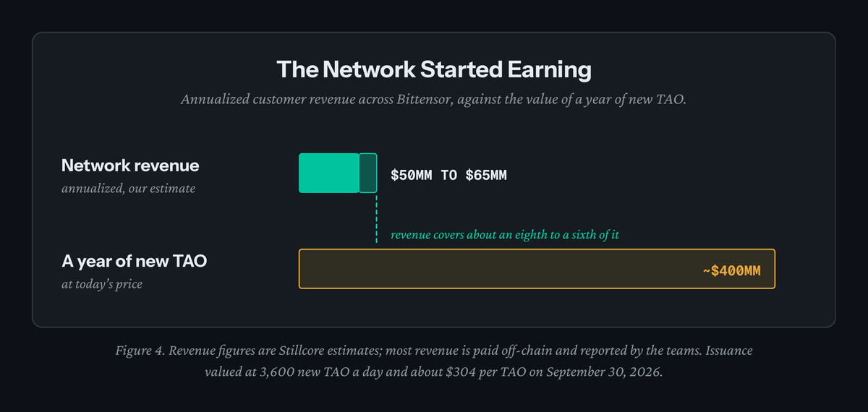Click the "Network revenue" row label
This screenshot has height=412, width=868.
click(x=130, y=165)
